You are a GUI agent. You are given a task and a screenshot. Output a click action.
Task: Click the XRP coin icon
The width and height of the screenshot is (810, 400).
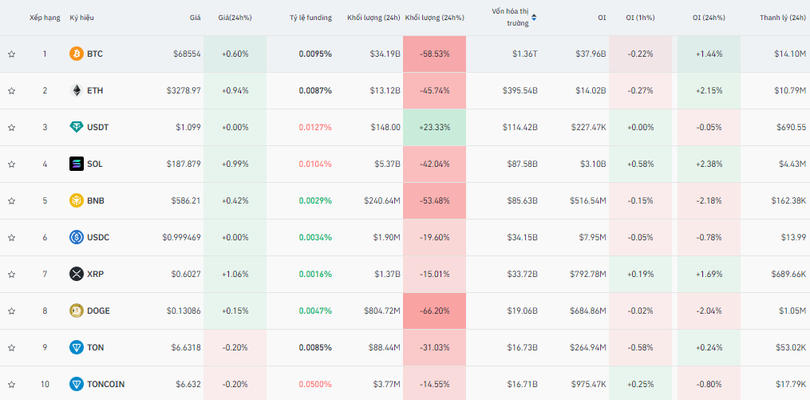pyautogui.click(x=76, y=274)
